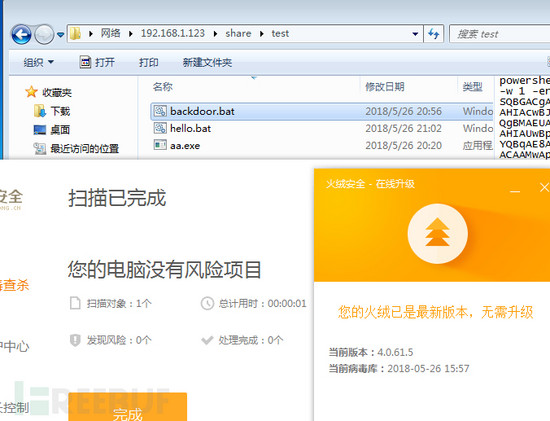Select the share breadcrumb segment

(x=238, y=33)
